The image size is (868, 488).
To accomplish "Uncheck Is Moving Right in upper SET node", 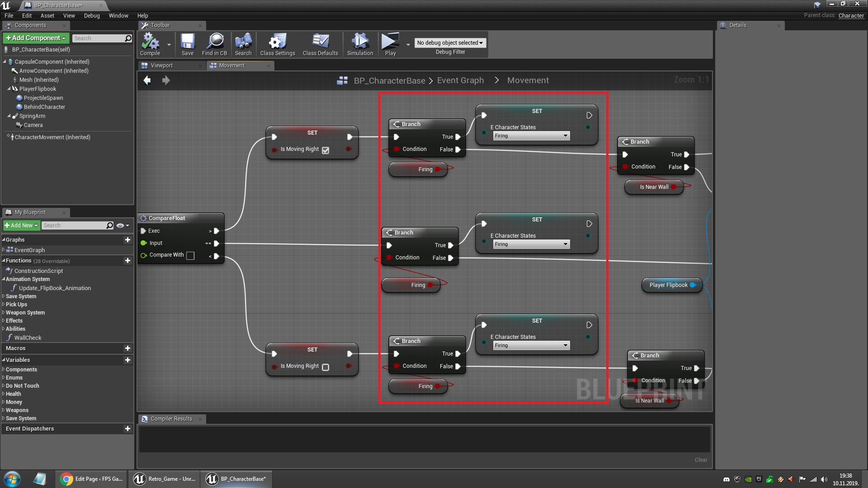I will click(325, 150).
